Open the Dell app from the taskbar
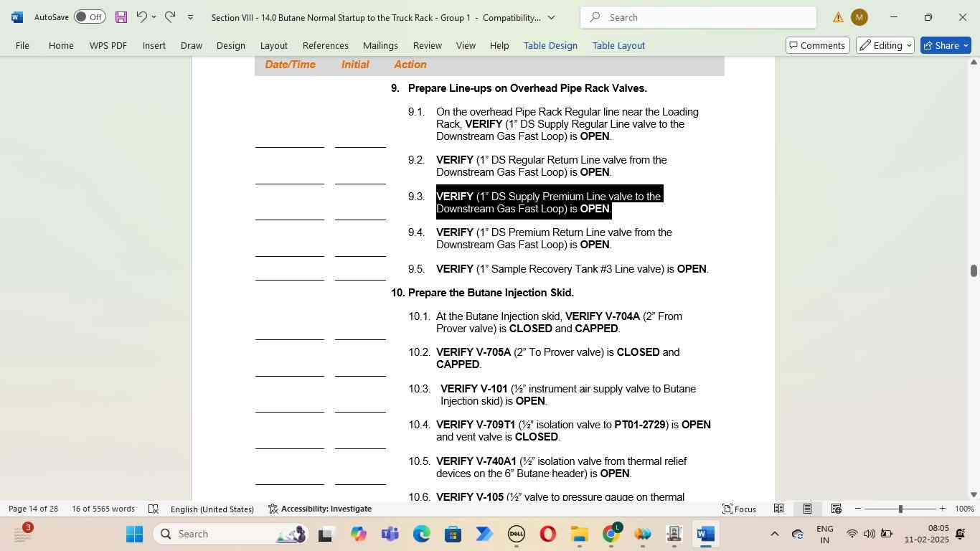The height and width of the screenshot is (551, 980). (x=516, y=534)
